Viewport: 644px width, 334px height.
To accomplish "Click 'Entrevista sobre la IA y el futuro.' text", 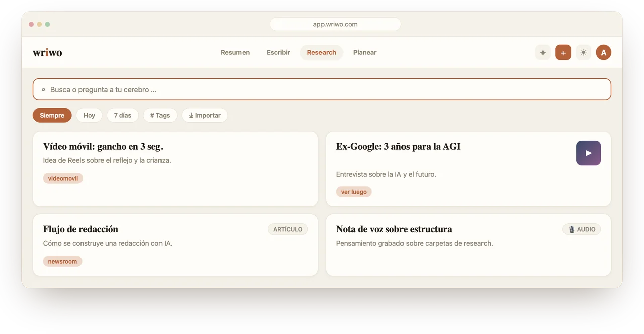I will (386, 174).
